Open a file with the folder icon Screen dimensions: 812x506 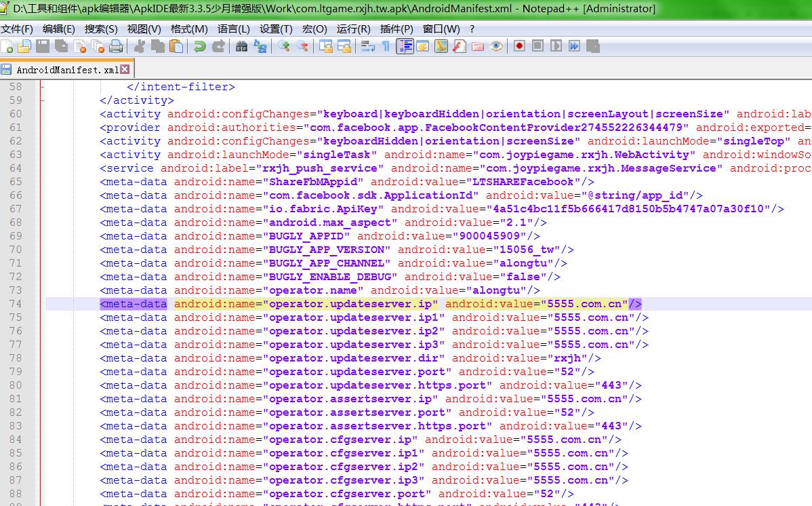point(24,46)
